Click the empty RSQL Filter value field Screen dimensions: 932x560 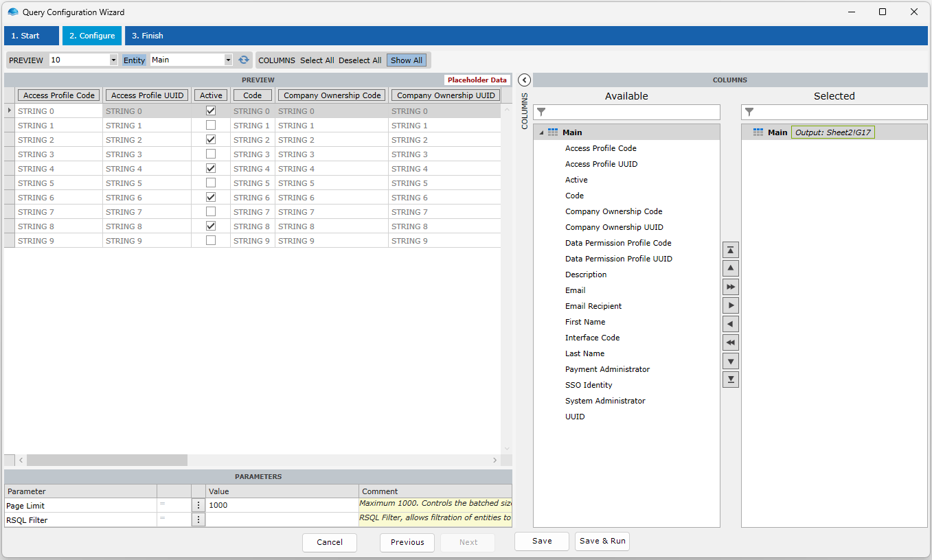point(282,520)
